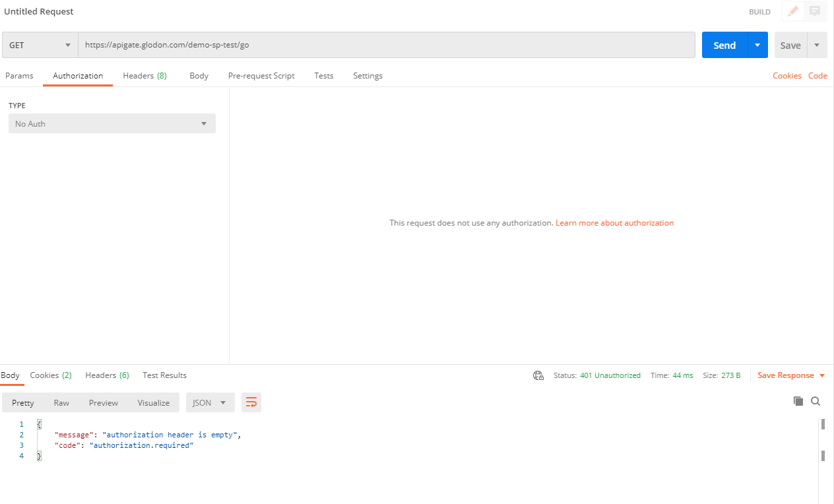The width and height of the screenshot is (834, 504).
Task: Open the comments icon at top right
Action: tap(815, 11)
